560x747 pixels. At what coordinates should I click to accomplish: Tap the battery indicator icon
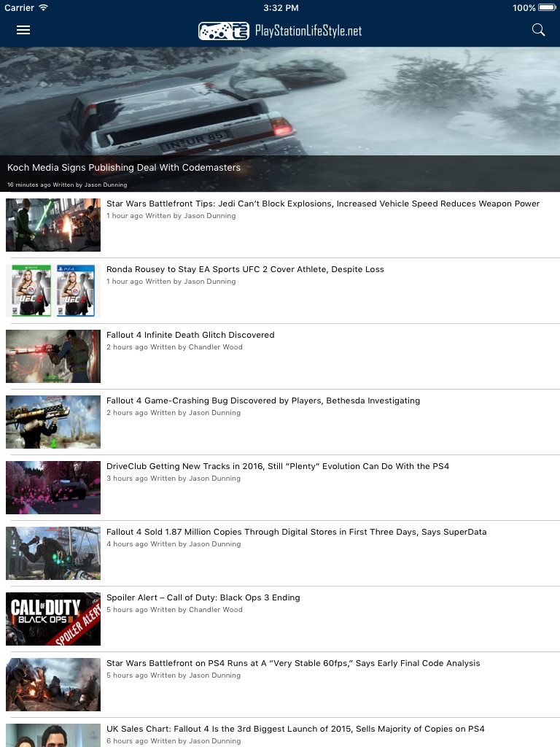[547, 7]
